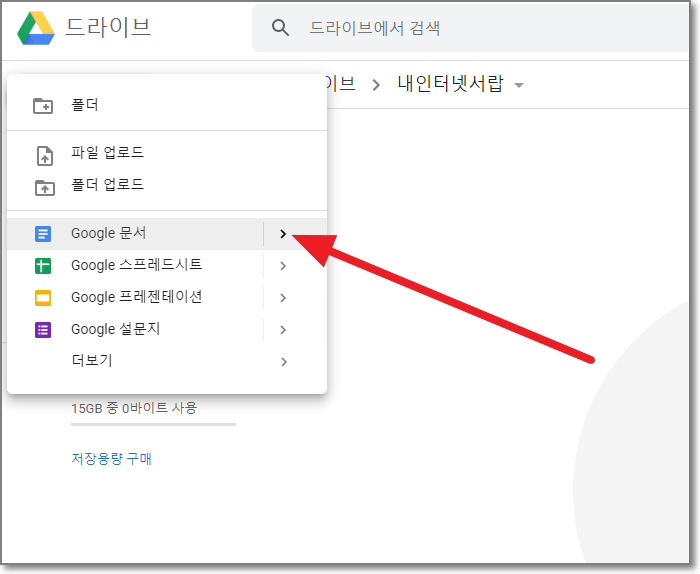Choose 폴더 업로드 from the menu

(x=167, y=185)
